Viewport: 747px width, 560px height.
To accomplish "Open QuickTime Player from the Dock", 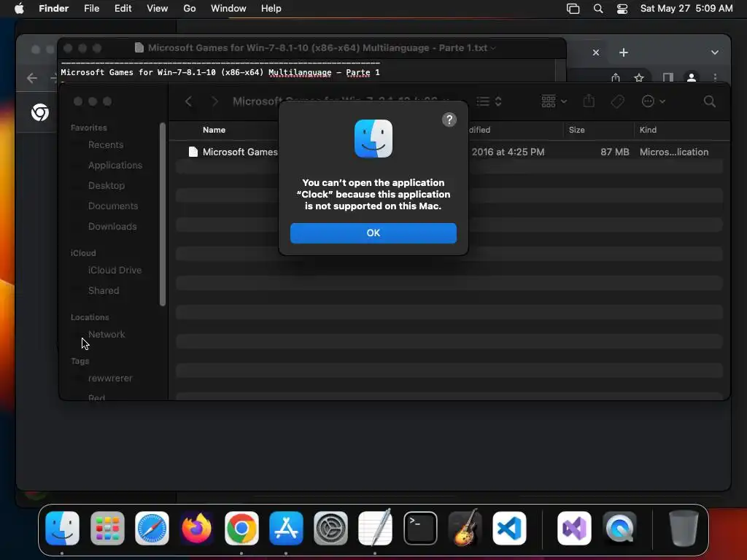I will (619, 528).
